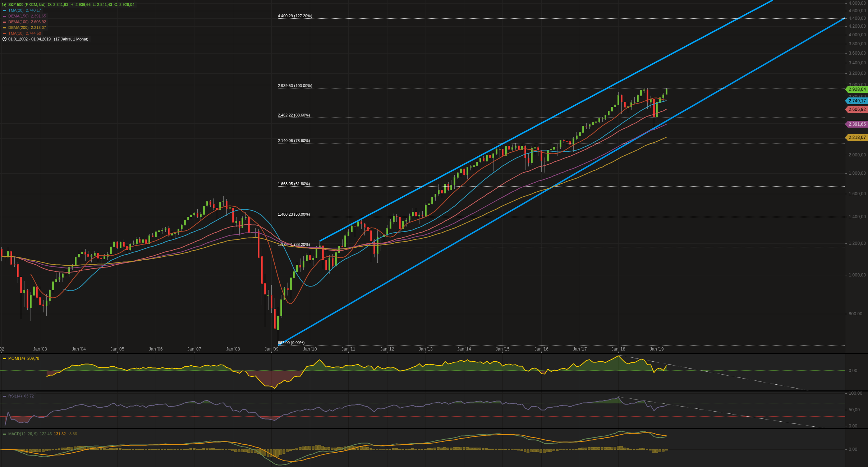The height and width of the screenshot is (467, 868).
Task: Click the yellow 2.218,07 price axis tag
Action: coord(857,137)
